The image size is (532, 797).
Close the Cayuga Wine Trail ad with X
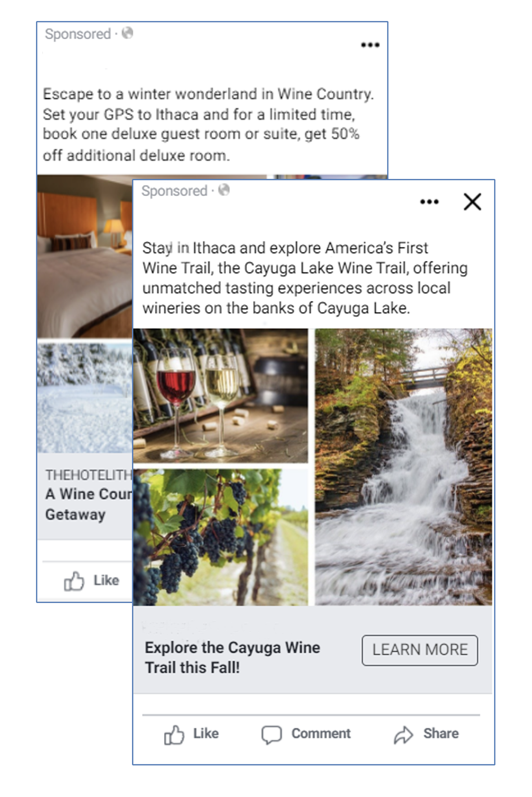click(x=472, y=202)
